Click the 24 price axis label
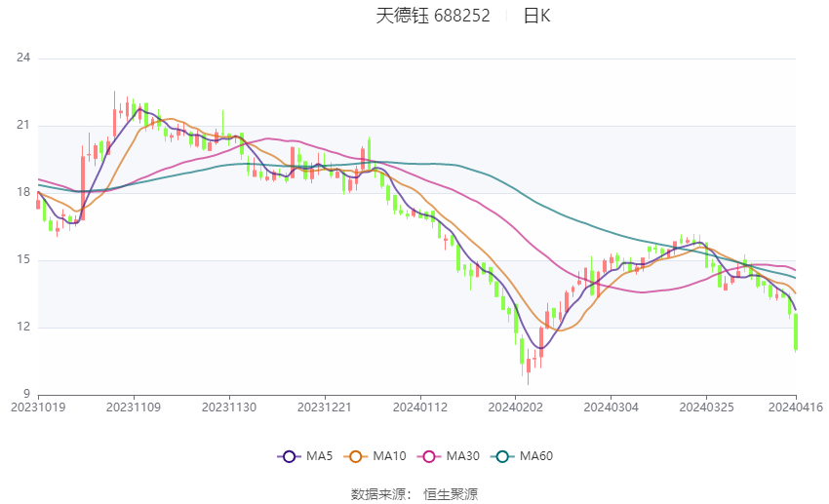The image size is (829, 504). coord(23,58)
